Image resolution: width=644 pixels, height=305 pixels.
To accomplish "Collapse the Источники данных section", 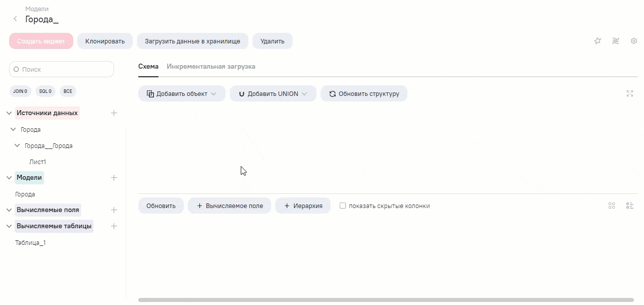I will tap(9, 113).
